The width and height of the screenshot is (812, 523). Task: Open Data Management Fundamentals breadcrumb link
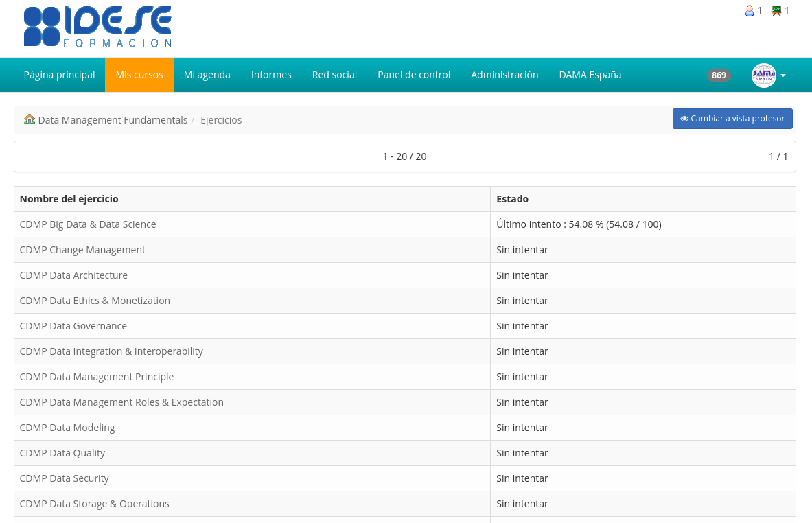tap(113, 120)
